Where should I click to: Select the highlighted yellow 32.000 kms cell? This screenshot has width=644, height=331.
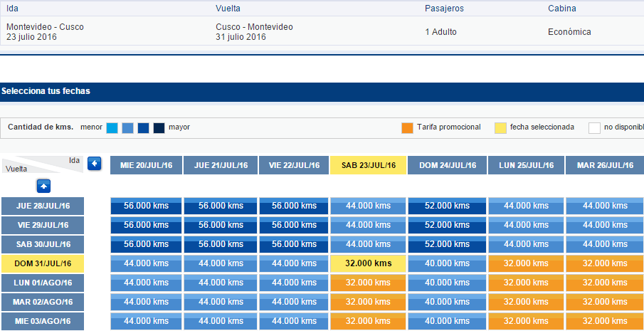pyautogui.click(x=369, y=263)
